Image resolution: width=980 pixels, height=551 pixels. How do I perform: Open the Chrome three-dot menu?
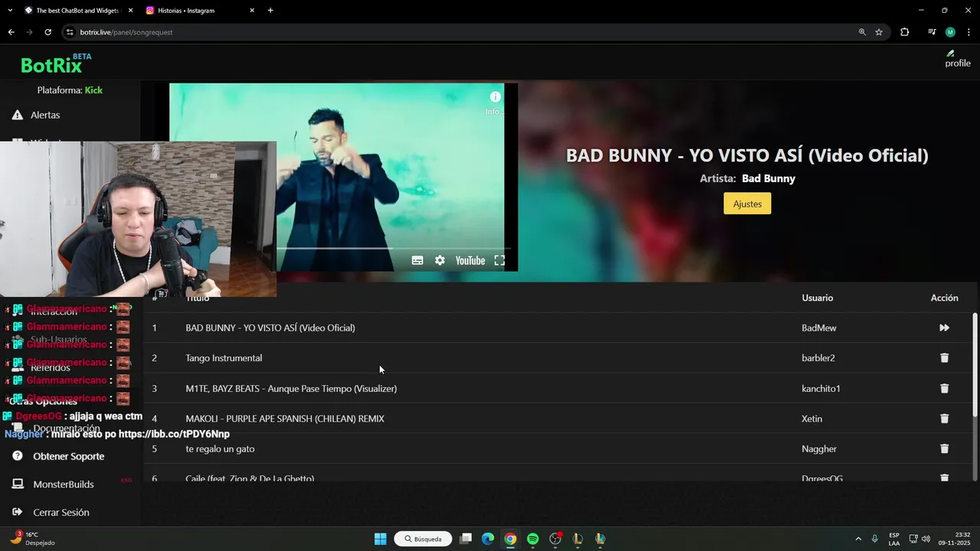click(969, 32)
